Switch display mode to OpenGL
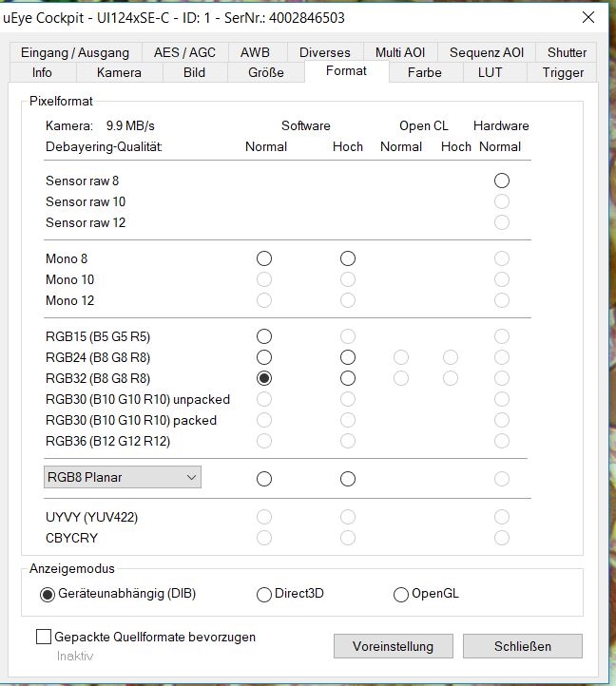The height and width of the screenshot is (686, 616). pyautogui.click(x=401, y=595)
